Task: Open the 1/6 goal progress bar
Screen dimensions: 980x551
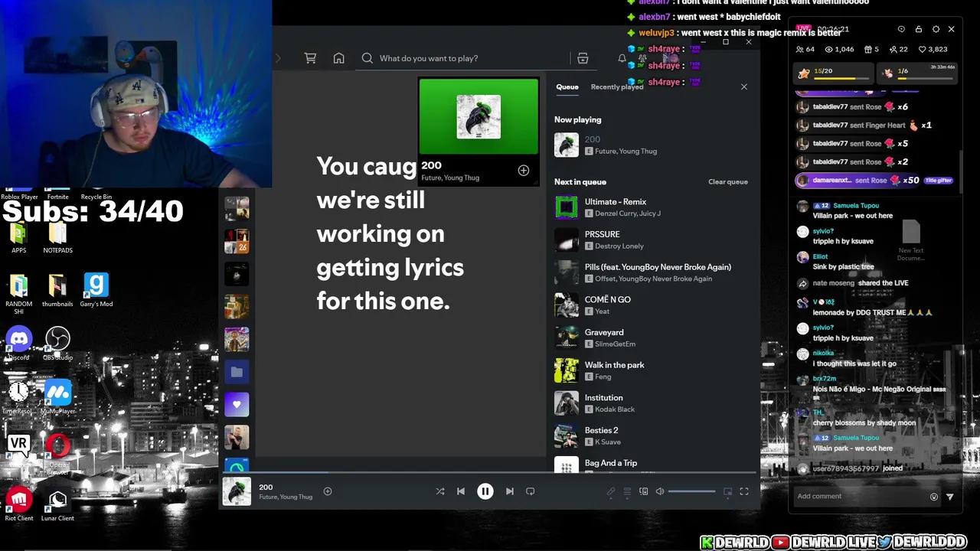Action: point(916,73)
